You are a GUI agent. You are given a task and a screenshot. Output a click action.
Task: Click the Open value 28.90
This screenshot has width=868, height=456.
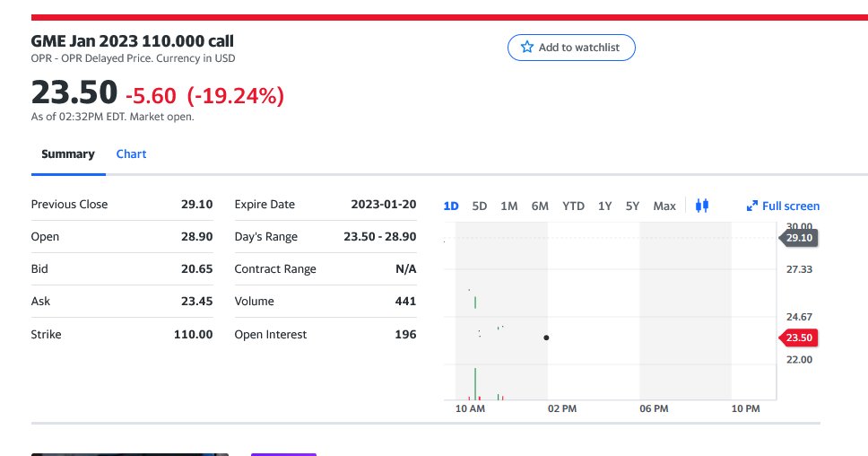[x=197, y=237]
